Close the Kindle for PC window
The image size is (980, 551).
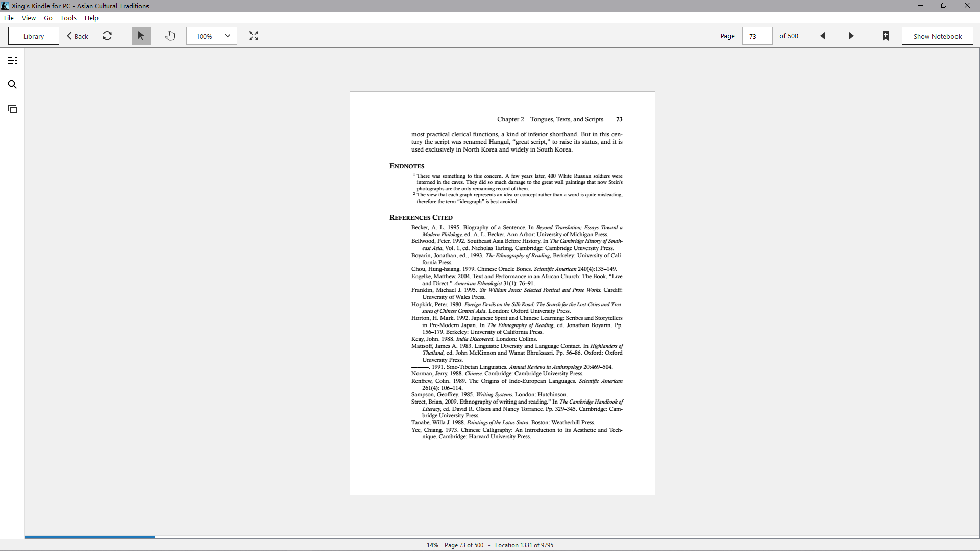point(967,6)
